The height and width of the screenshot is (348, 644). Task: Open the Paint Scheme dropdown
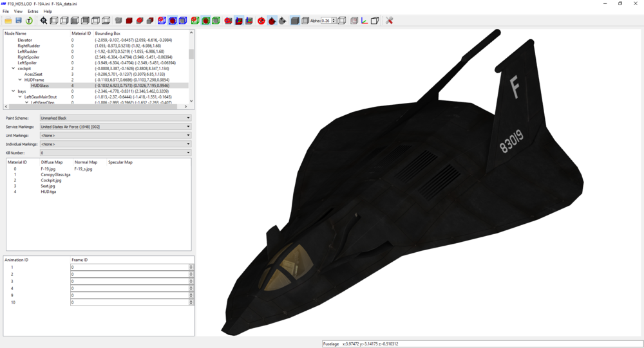(x=115, y=118)
